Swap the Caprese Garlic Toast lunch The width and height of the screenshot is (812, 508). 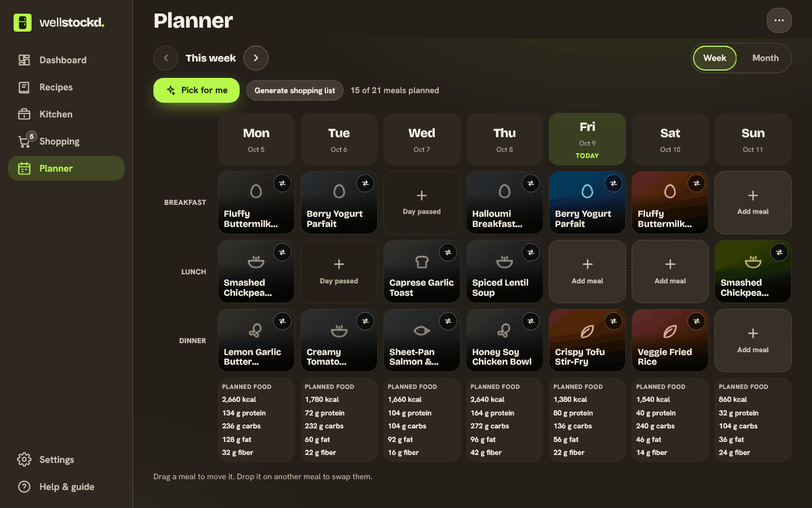[448, 252]
